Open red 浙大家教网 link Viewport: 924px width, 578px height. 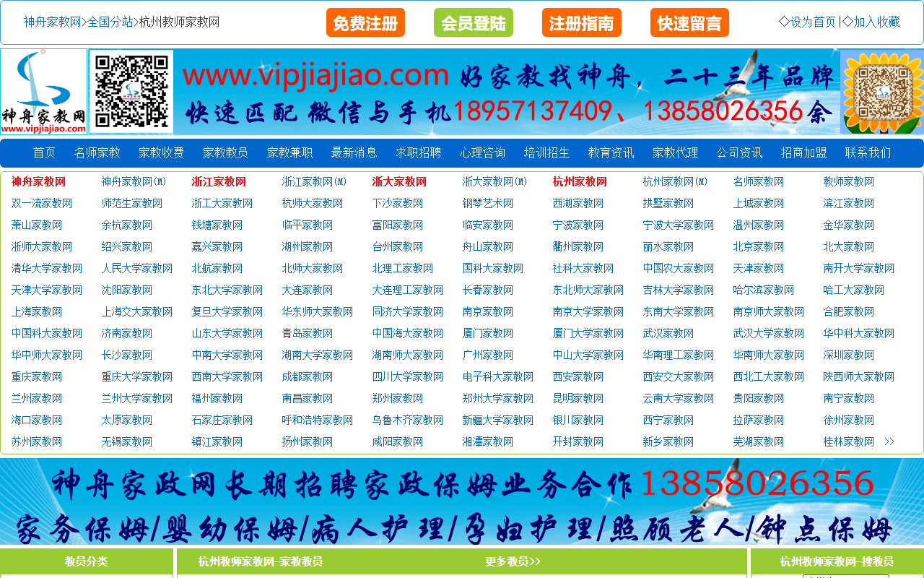tap(399, 181)
